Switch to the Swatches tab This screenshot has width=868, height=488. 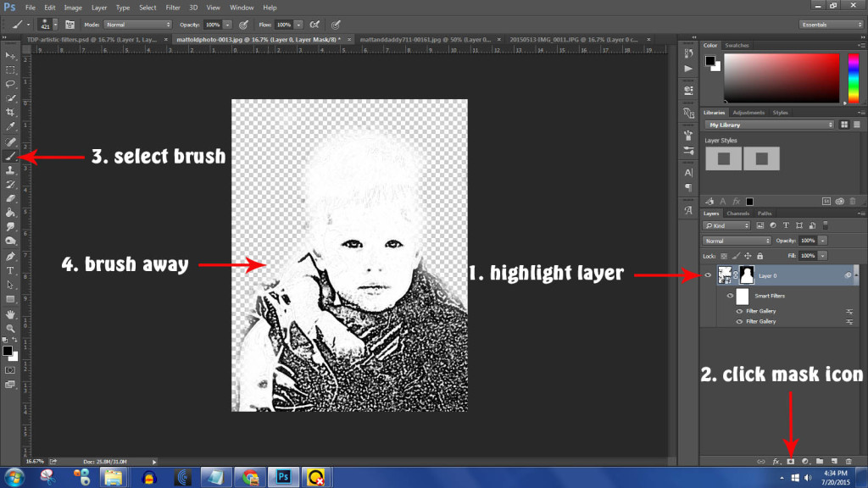[x=737, y=46]
